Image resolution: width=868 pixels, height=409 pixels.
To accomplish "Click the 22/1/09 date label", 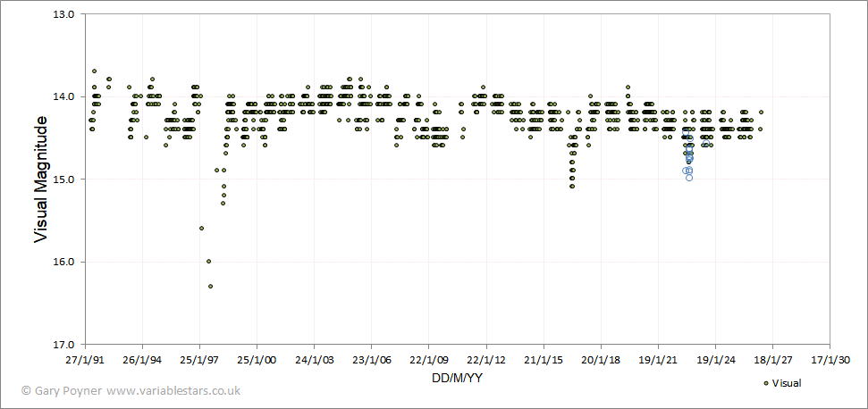I will (x=428, y=361).
